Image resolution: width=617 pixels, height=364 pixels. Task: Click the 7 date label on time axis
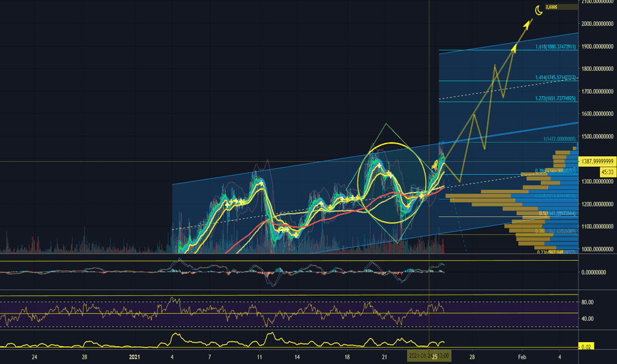pos(209,357)
